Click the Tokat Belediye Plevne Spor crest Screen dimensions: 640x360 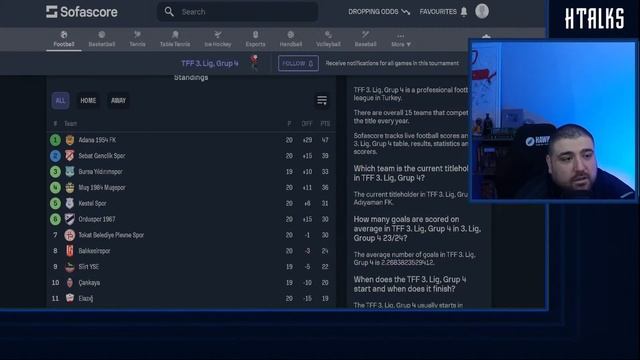(x=70, y=235)
